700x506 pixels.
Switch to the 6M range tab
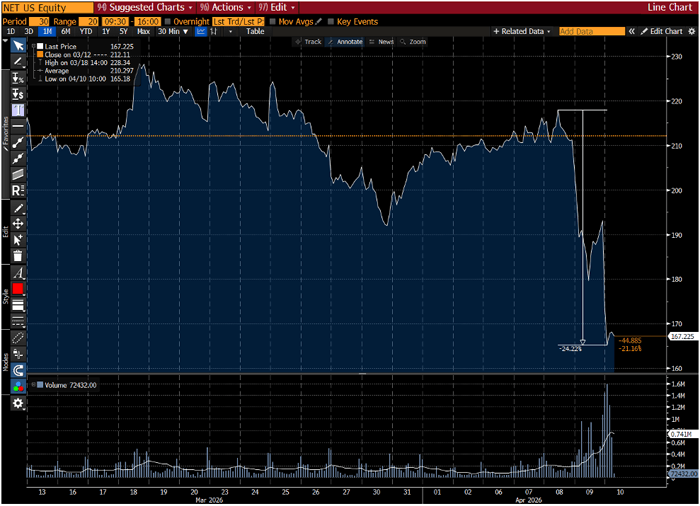coord(64,31)
